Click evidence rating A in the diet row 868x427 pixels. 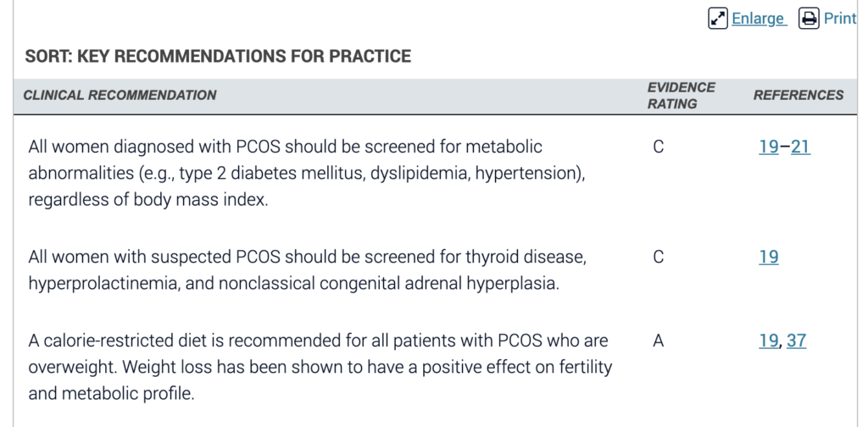658,341
